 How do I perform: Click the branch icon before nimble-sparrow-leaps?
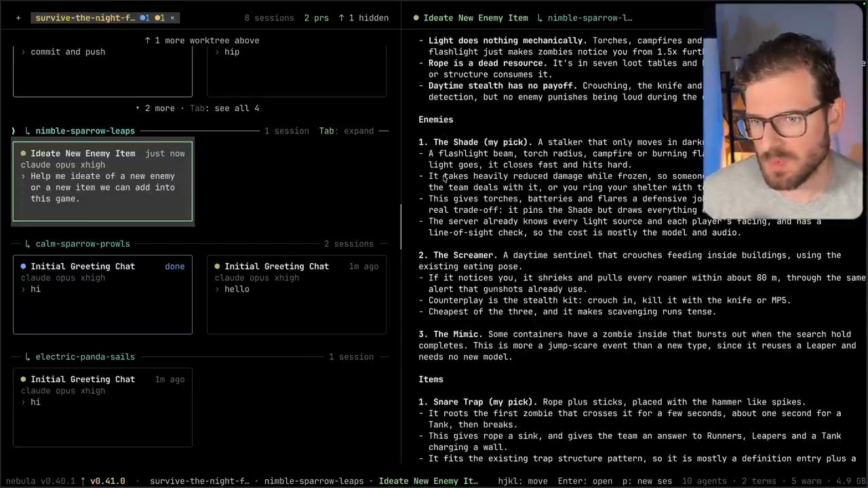click(27, 131)
